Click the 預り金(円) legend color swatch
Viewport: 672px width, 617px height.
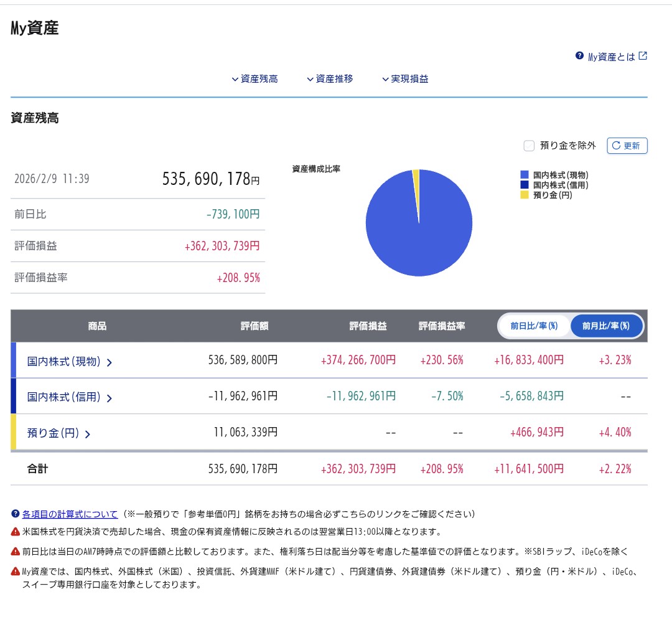click(525, 195)
